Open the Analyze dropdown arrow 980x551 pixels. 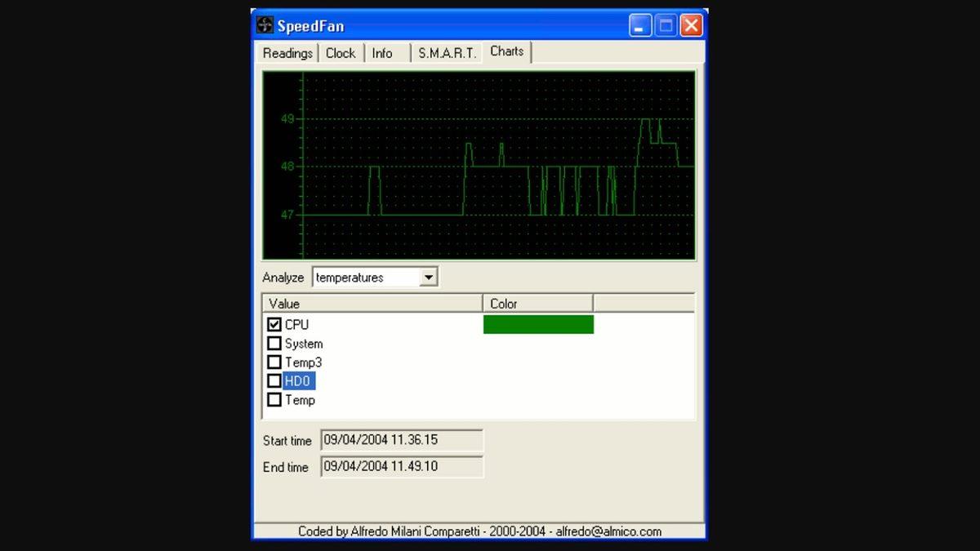pos(429,278)
